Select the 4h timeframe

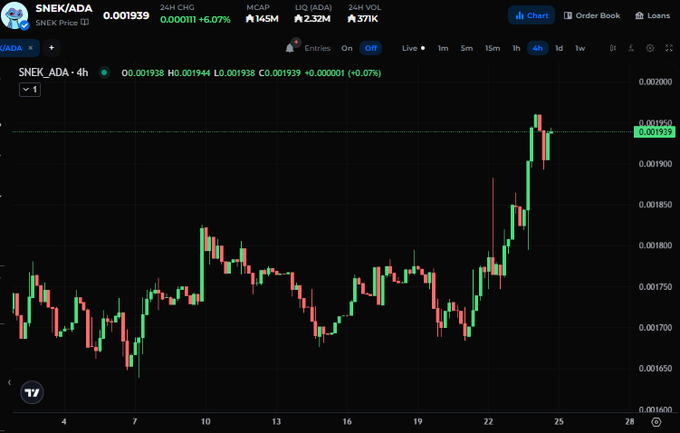(x=538, y=48)
